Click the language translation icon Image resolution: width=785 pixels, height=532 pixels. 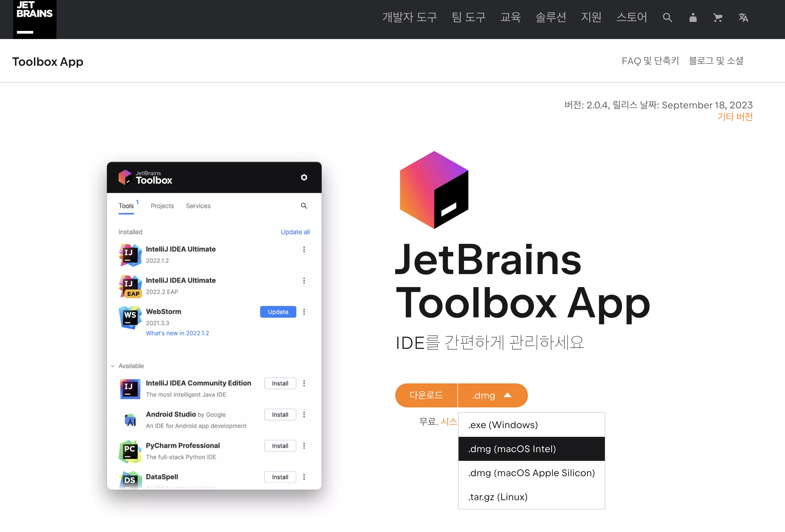click(743, 18)
